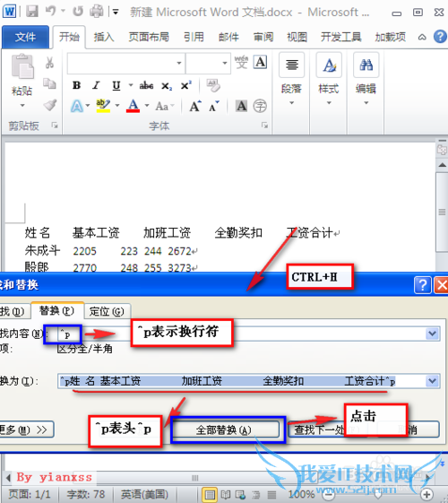Switch to the 插入 ribbon tab
The width and height of the screenshot is (448, 503).
[x=104, y=37]
